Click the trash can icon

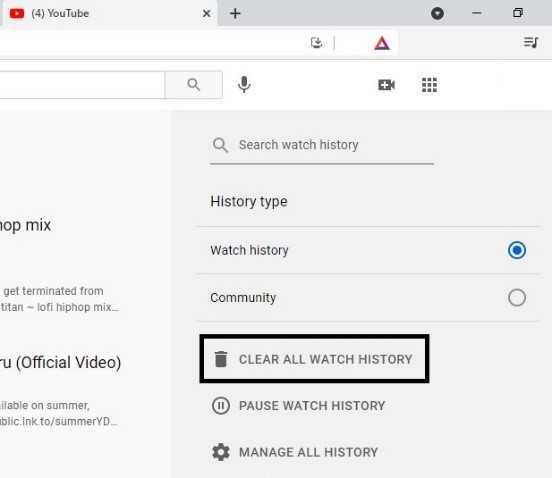221,359
